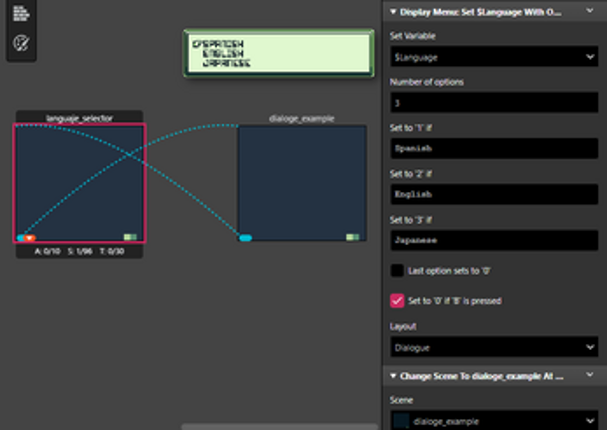Image resolution: width=607 pixels, height=430 pixels.
Task: Select the Collisions brick-wall tool
Action: click(21, 14)
